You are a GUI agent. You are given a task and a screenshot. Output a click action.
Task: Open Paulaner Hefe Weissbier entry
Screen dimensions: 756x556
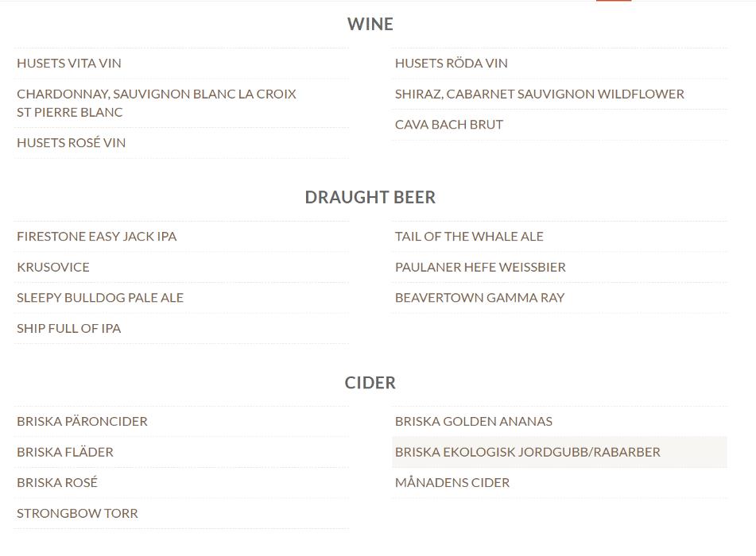pos(560,267)
